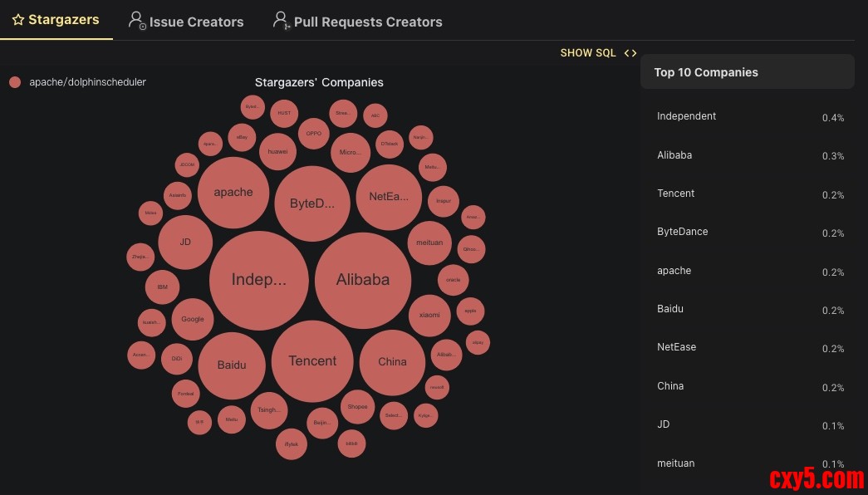Image resolution: width=868 pixels, height=495 pixels.
Task: Click the HUST bubble
Action: [284, 113]
